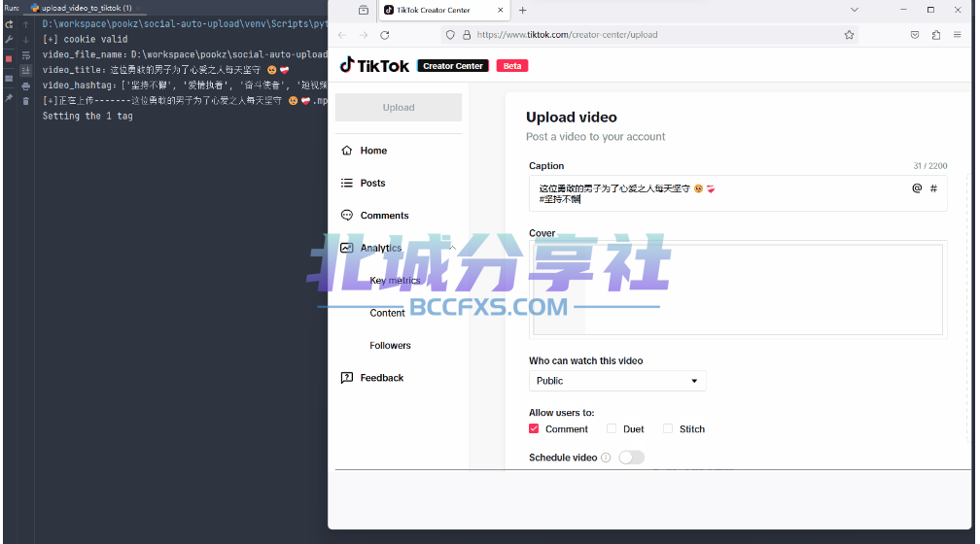Viewport: 980px width, 544px height.
Task: Close the TikTok Creator Center browser tab
Action: tap(500, 10)
